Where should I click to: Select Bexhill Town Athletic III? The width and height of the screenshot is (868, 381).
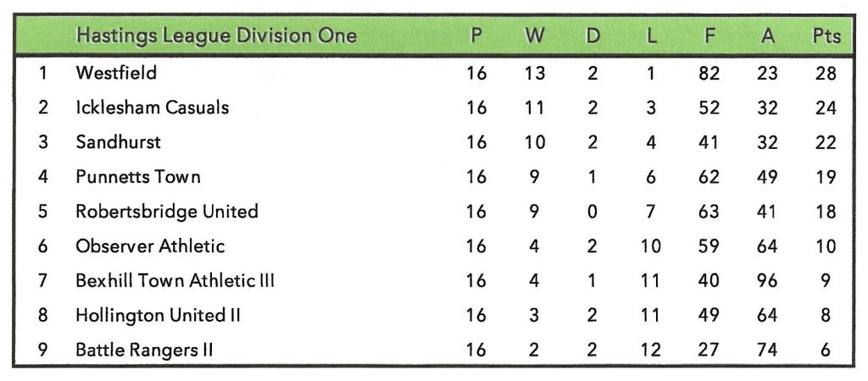[175, 281]
